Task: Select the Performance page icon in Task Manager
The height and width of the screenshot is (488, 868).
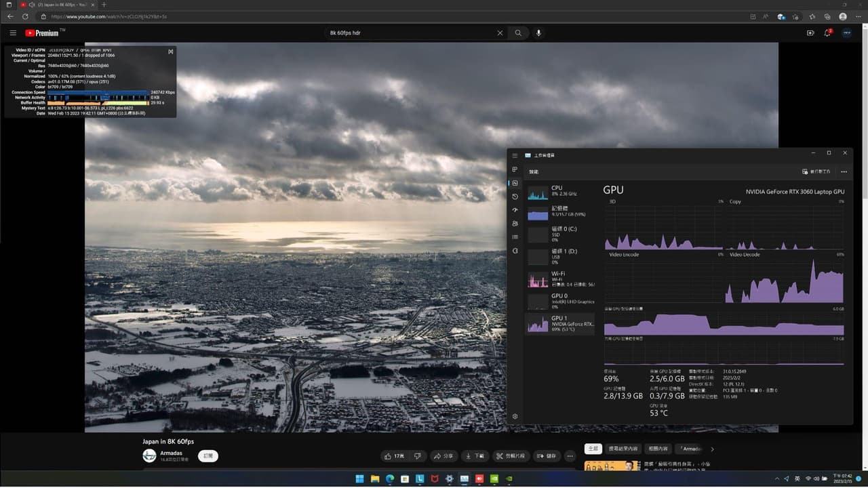Action: tap(515, 183)
